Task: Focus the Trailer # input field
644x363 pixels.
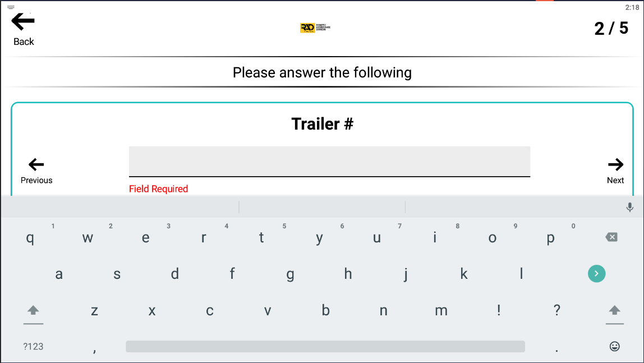Action: coord(329,162)
